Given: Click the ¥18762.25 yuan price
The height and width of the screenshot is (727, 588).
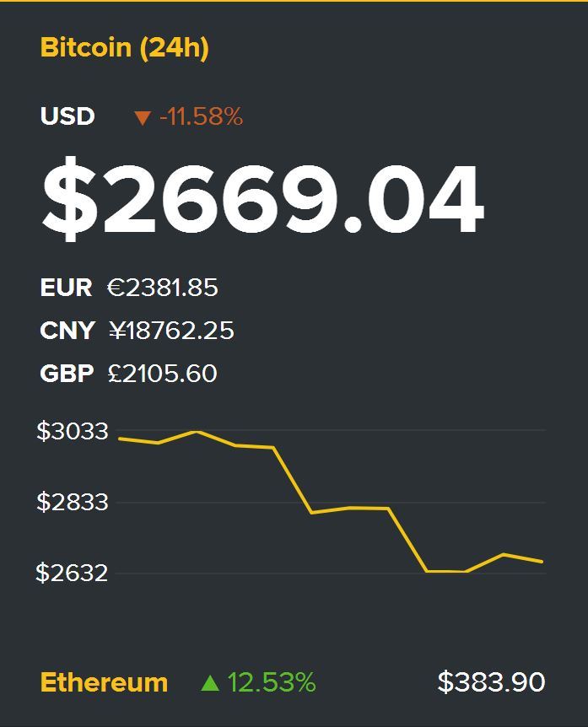Looking at the screenshot, I should point(171,331).
